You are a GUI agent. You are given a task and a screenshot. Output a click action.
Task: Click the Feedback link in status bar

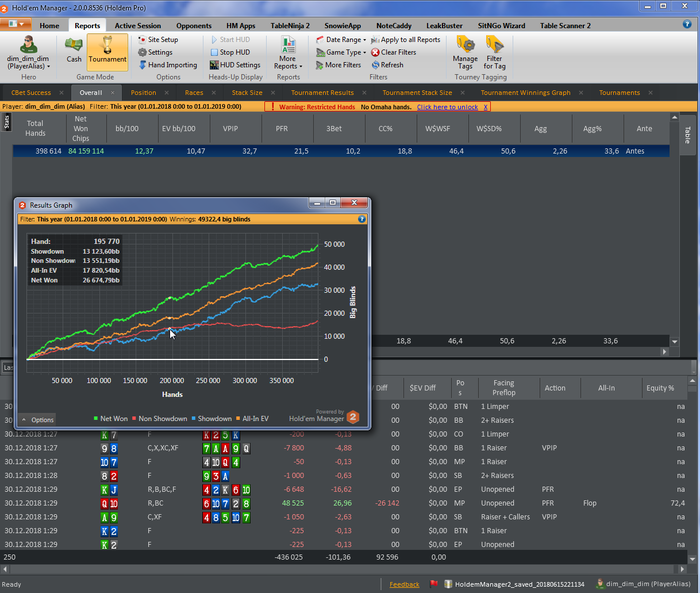click(404, 584)
